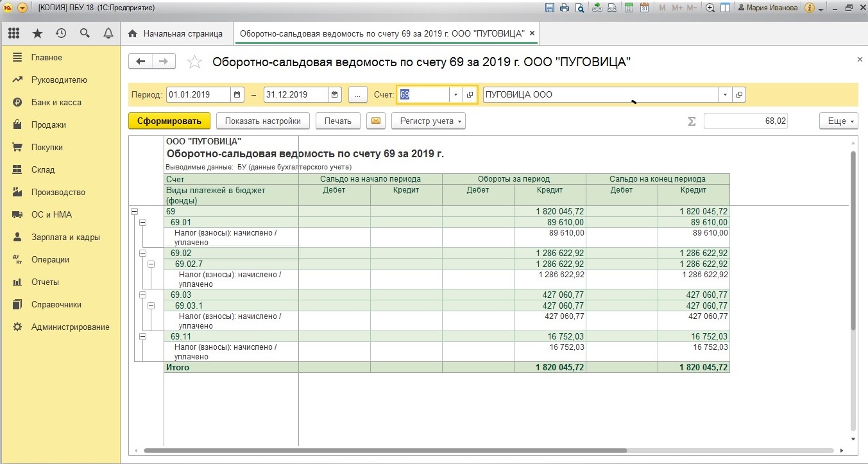Open the Search magnifier icon
This screenshot has height=464, width=868.
point(85,33)
